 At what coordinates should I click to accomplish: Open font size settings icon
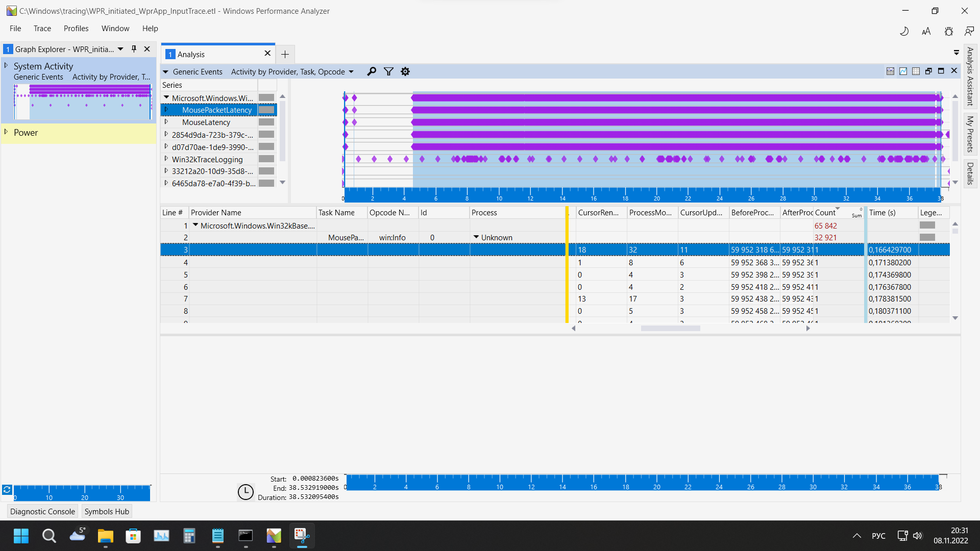pos(926,32)
